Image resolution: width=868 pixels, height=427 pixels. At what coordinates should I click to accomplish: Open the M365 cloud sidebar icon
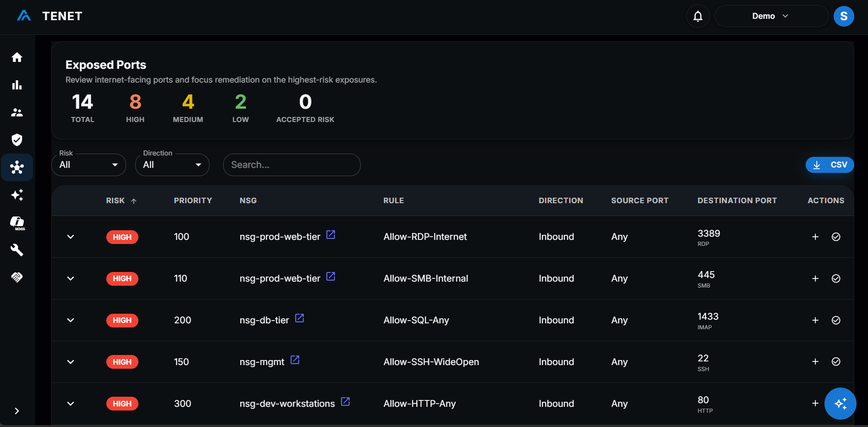[17, 223]
